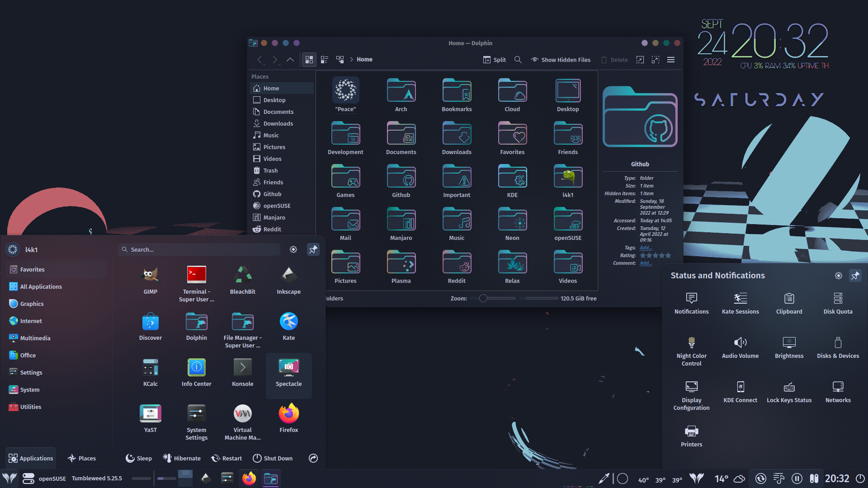Switch launcher to Applications tab
The image size is (868, 488).
coord(31,458)
